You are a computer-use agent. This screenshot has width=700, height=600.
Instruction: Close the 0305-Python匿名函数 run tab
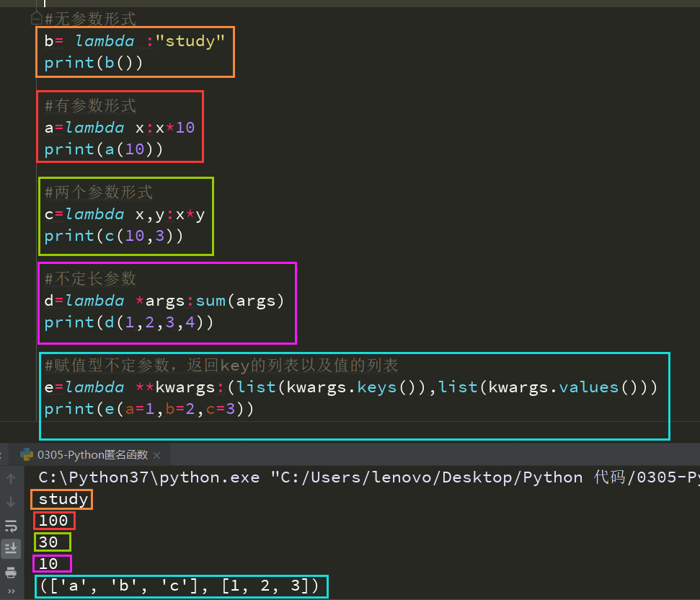(156, 455)
